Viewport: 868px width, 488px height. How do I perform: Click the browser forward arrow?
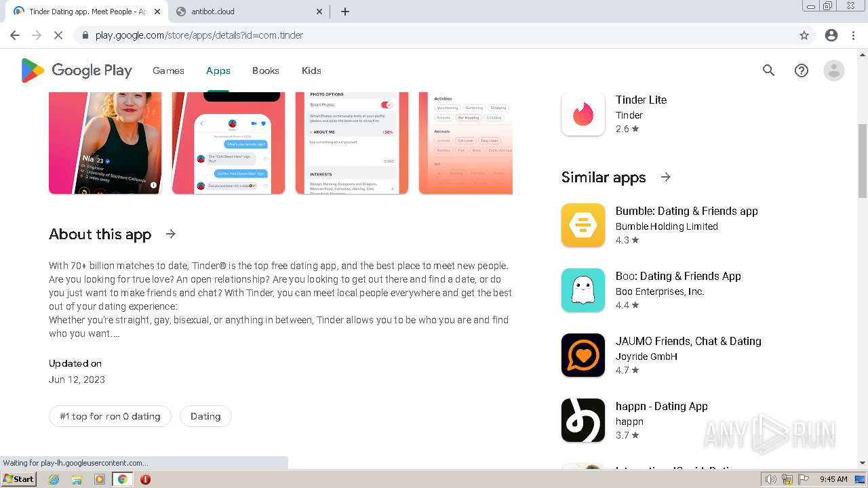[x=37, y=35]
